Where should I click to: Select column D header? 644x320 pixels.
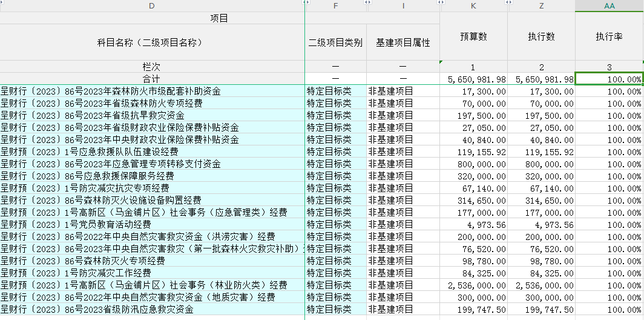tap(152, 6)
